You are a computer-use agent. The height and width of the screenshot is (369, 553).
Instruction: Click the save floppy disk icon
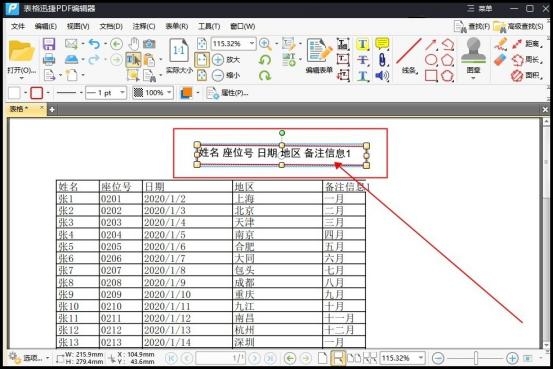pos(49,44)
